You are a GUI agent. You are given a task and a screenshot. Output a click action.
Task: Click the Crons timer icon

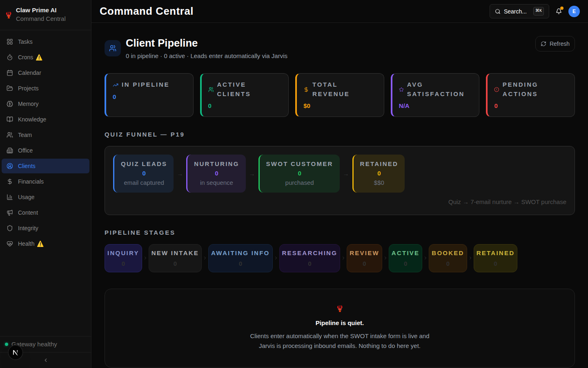(x=10, y=57)
